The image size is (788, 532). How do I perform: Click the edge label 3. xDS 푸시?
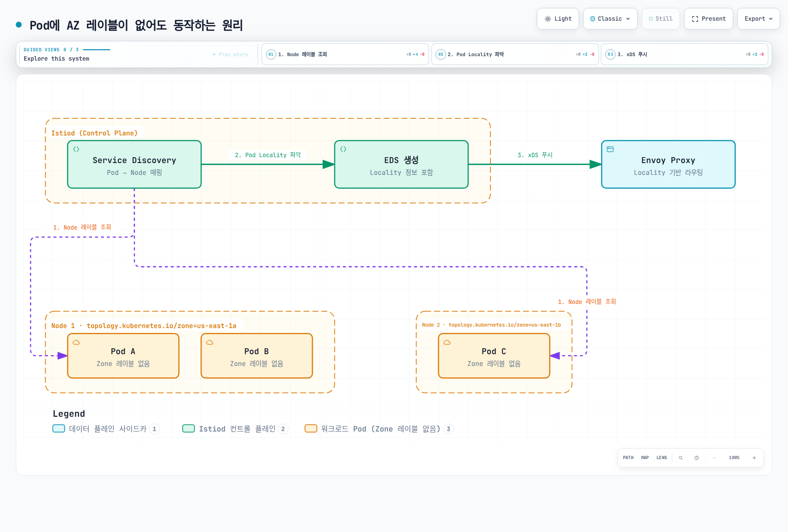[x=535, y=155]
